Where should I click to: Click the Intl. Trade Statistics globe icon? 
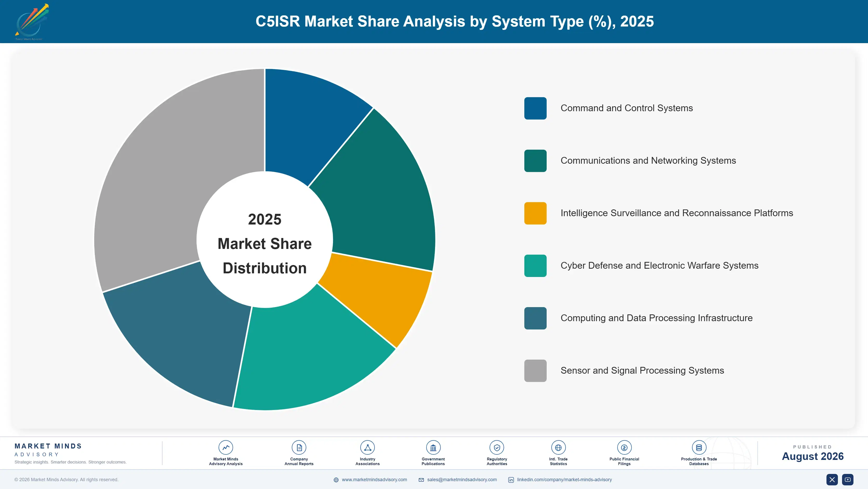(x=558, y=447)
